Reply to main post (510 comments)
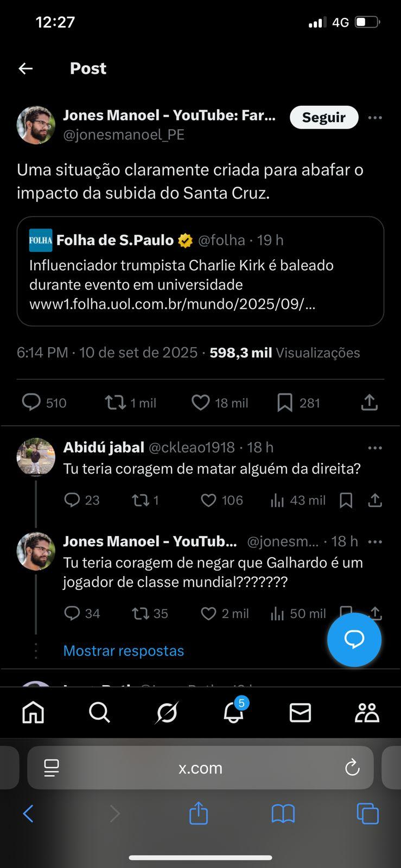This screenshot has height=868, width=401. 31,403
